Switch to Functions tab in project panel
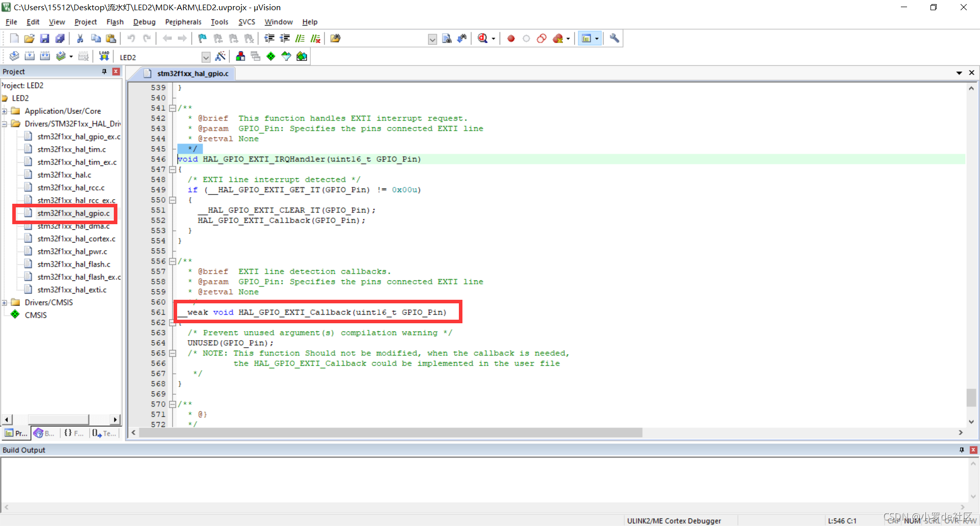980x526 pixels. [73, 434]
